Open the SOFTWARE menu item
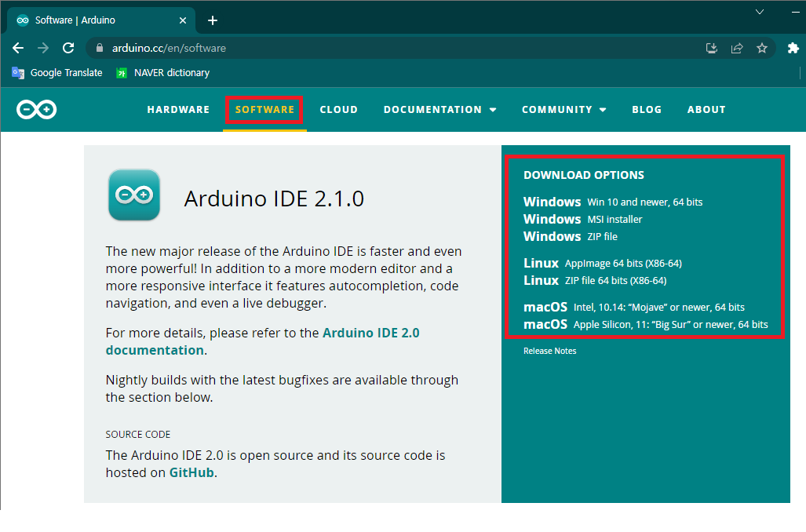Screen dimensions: 806x532 (x=264, y=110)
